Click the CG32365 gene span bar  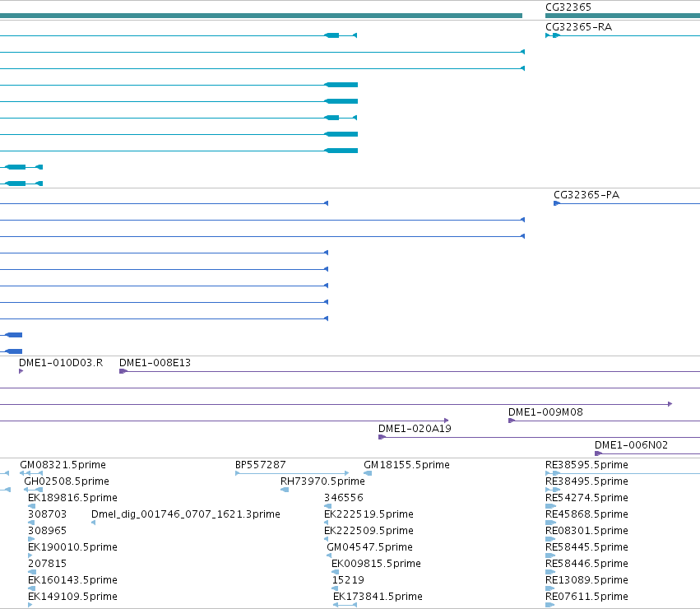[x=623, y=16]
